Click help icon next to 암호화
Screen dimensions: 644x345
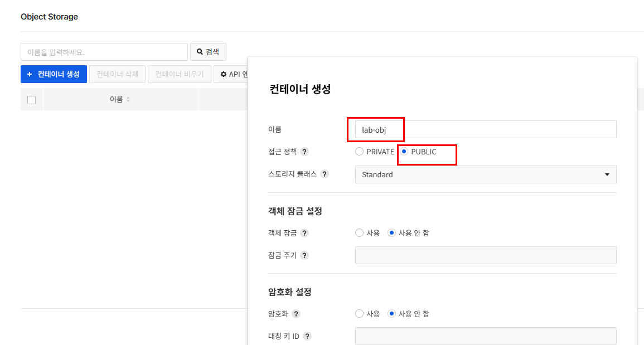[296, 314]
